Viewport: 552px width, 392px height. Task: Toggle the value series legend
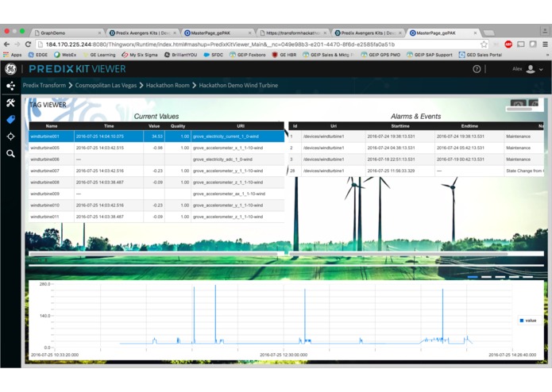click(528, 321)
